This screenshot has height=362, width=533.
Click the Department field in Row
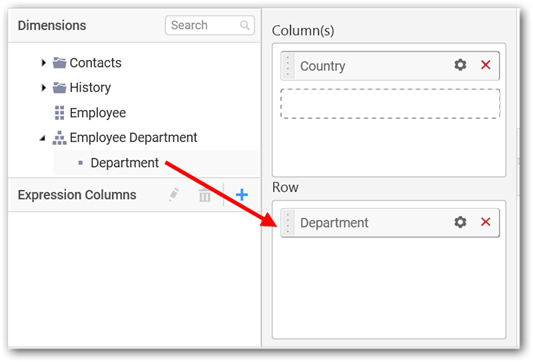coord(390,223)
